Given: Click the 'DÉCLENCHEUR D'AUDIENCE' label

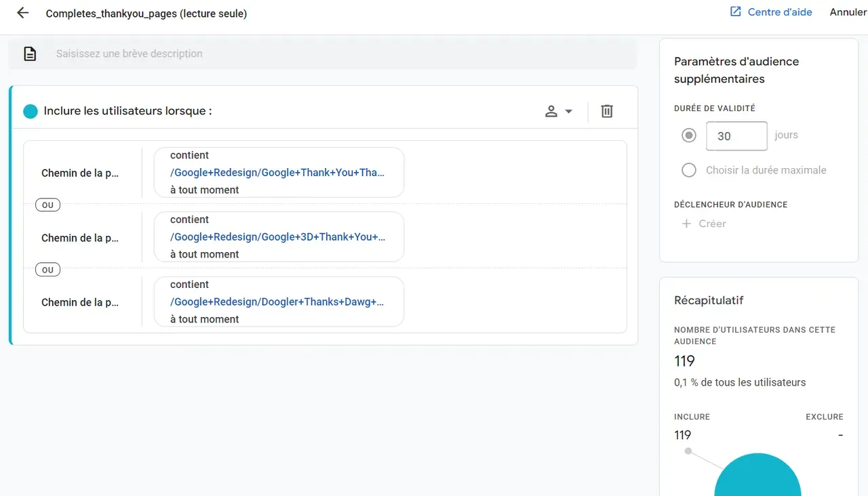Looking at the screenshot, I should pyautogui.click(x=730, y=205).
